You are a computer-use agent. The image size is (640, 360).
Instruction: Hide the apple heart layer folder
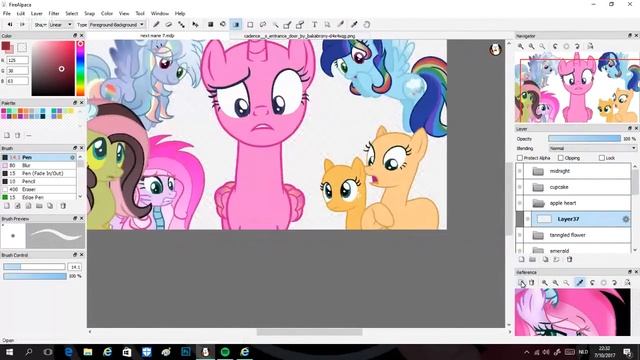click(x=520, y=203)
